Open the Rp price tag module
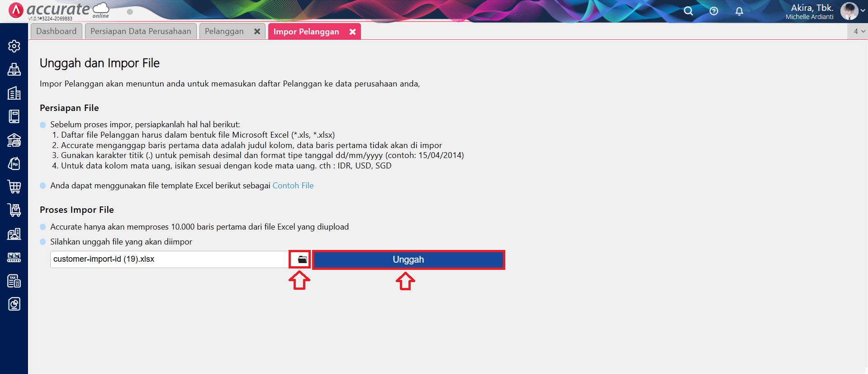 (14, 163)
